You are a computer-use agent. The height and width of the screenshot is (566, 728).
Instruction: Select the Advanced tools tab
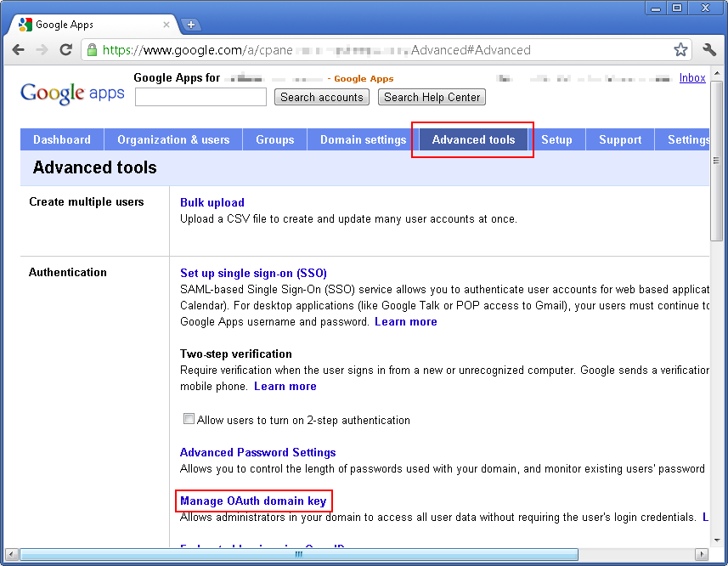point(473,139)
